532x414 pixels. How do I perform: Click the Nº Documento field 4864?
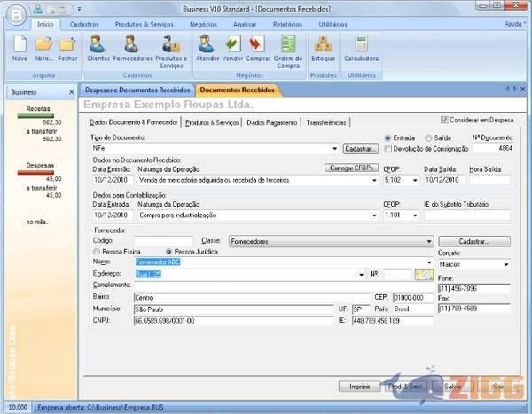(x=494, y=148)
